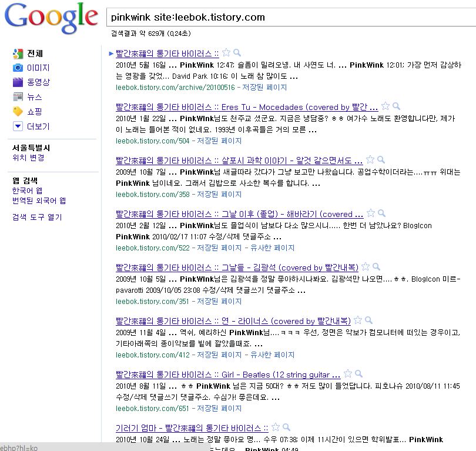The image size is (476, 451).
Task: Open cached page for leebok.tistory.com/651
Action: pos(219,408)
